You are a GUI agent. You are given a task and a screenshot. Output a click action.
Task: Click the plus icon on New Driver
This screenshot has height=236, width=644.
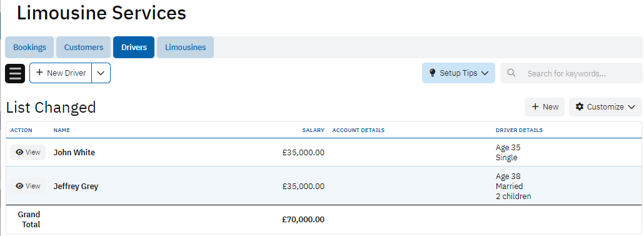40,73
